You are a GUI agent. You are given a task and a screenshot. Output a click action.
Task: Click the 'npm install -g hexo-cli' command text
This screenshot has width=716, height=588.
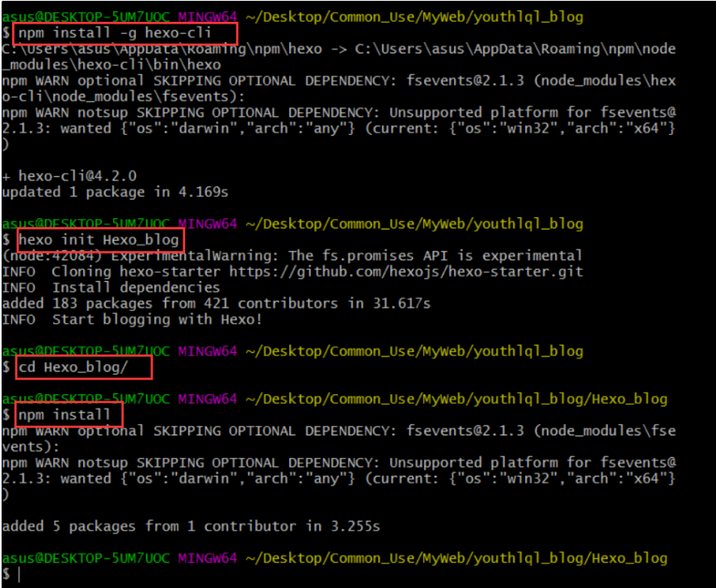click(x=115, y=33)
